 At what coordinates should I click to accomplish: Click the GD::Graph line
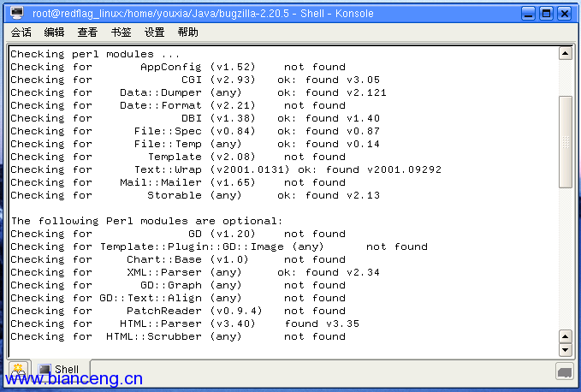coord(178,285)
